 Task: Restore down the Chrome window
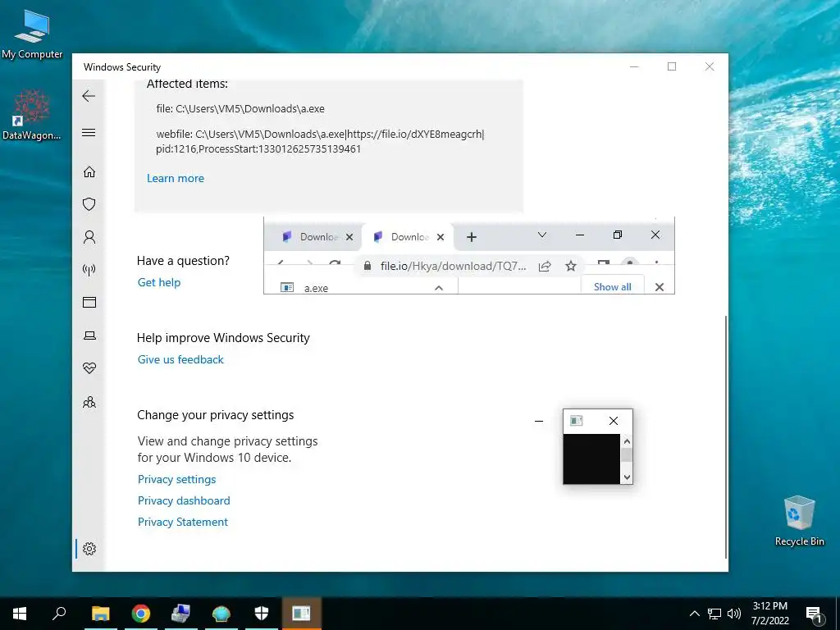[618, 235]
